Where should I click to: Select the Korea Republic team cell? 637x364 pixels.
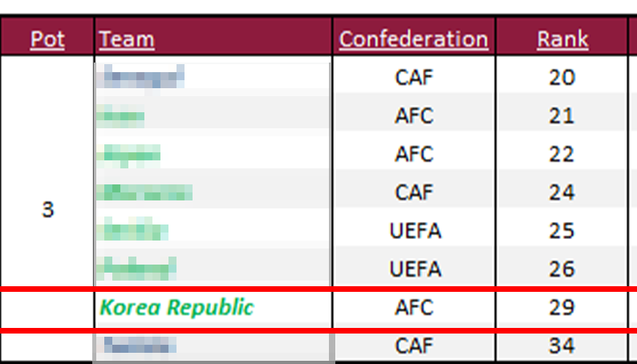click(176, 307)
